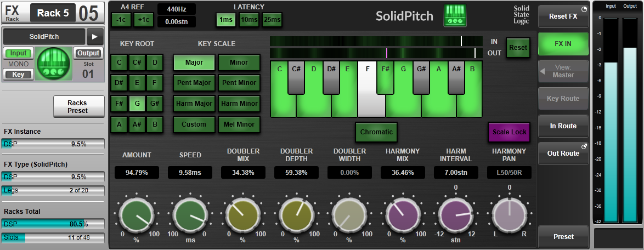Toggle the A# key on the keyboard
This screenshot has height=250, width=644.
[x=456, y=78]
